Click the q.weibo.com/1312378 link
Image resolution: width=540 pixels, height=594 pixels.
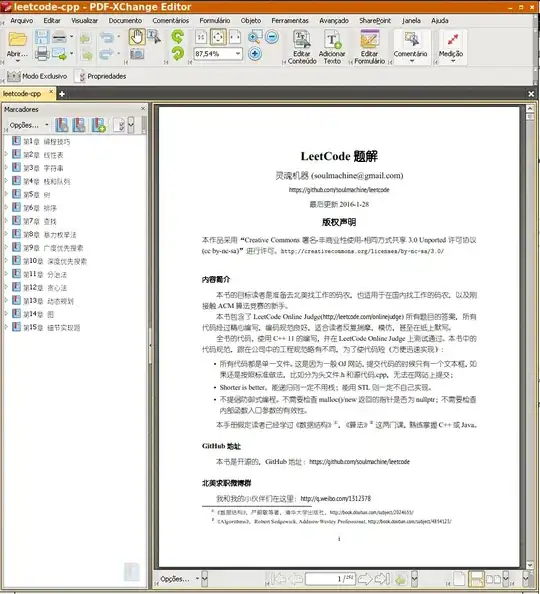pos(335,499)
